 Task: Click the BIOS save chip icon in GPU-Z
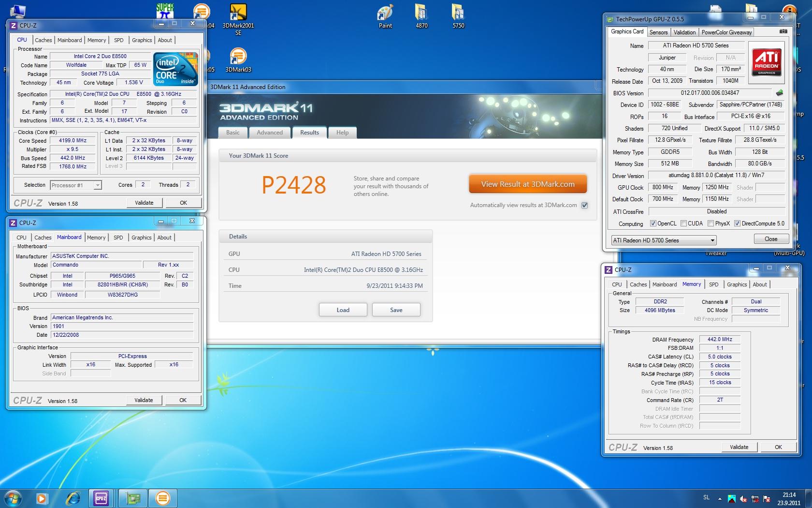(779, 92)
